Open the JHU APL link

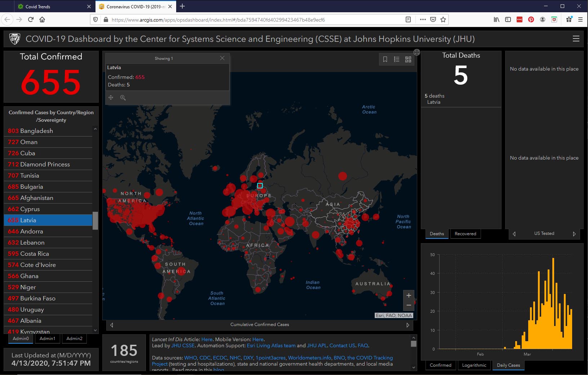[317, 345]
